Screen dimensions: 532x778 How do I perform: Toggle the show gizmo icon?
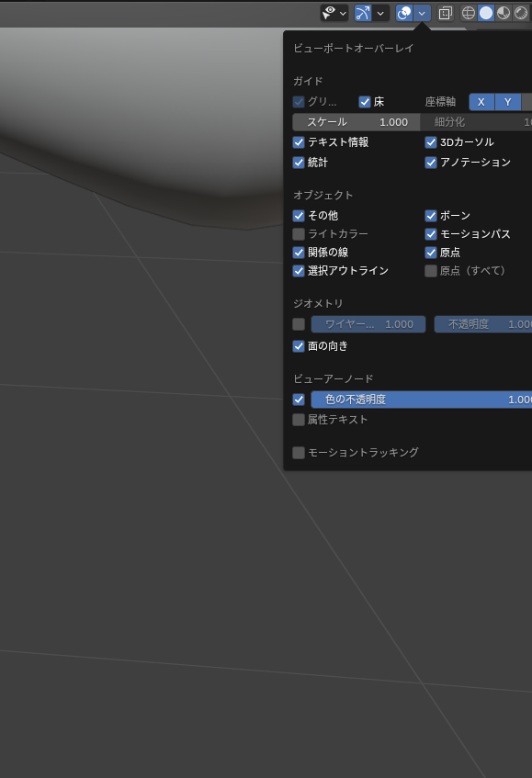pyautogui.click(x=363, y=13)
